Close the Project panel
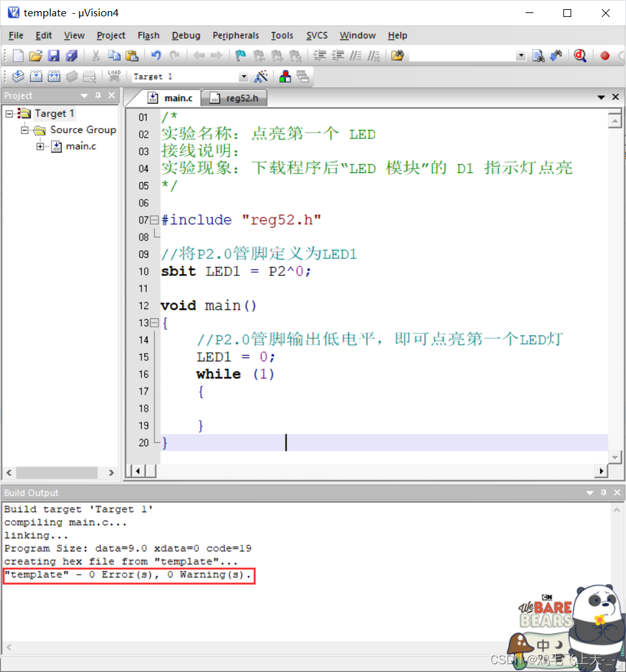Screen dimensions: 626x672 tap(112, 95)
